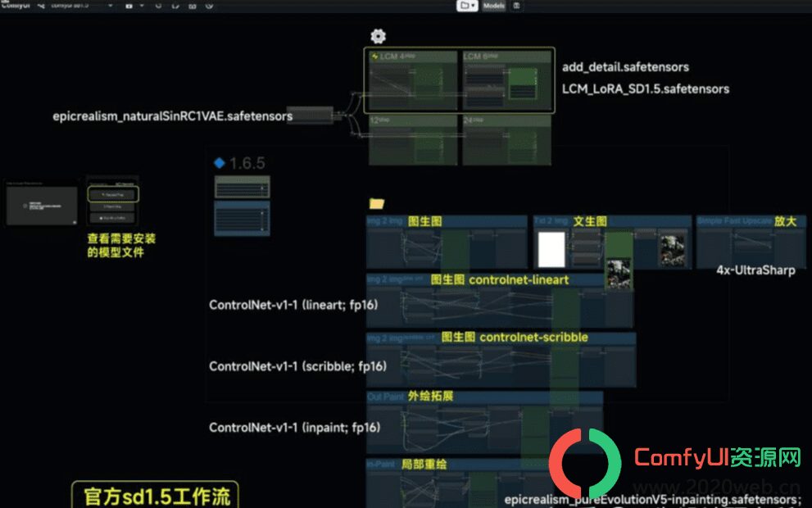Click the icon right of Models
The image size is (812, 508).
(x=516, y=6)
